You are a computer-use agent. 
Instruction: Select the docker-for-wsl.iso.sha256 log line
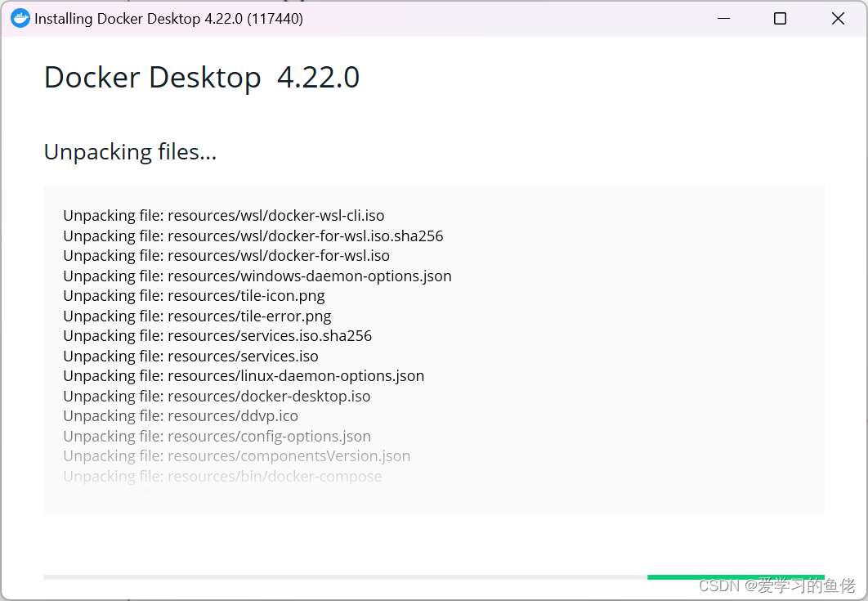tap(253, 236)
